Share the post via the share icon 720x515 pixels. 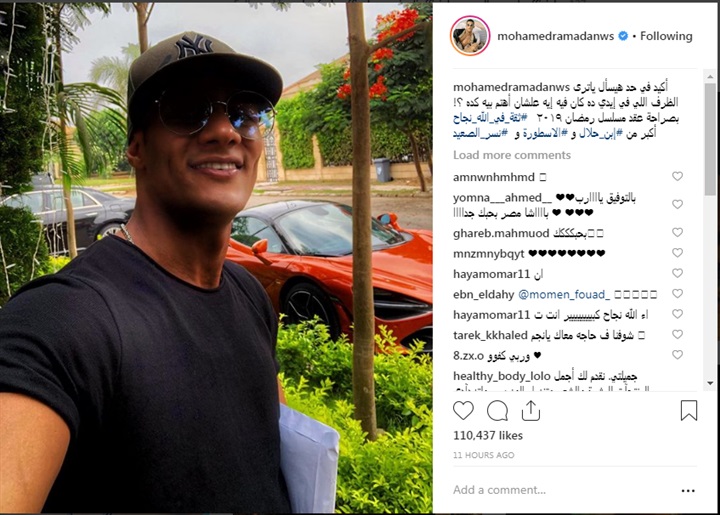click(531, 410)
